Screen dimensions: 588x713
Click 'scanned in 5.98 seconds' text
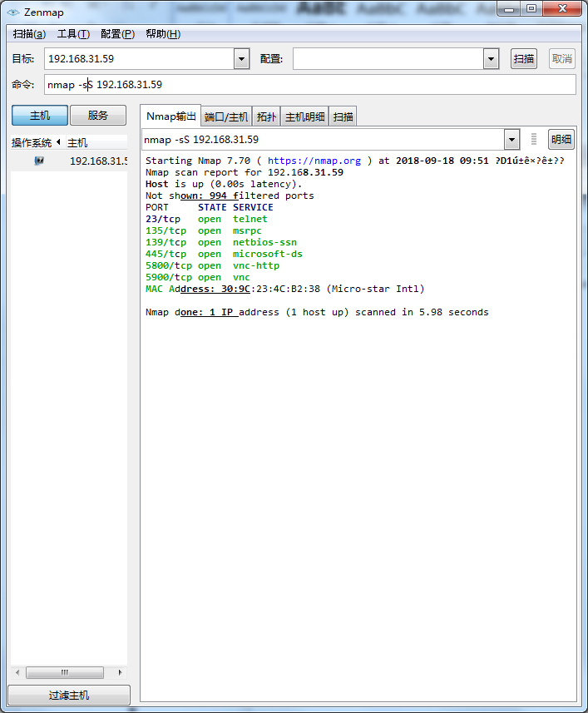pos(422,312)
